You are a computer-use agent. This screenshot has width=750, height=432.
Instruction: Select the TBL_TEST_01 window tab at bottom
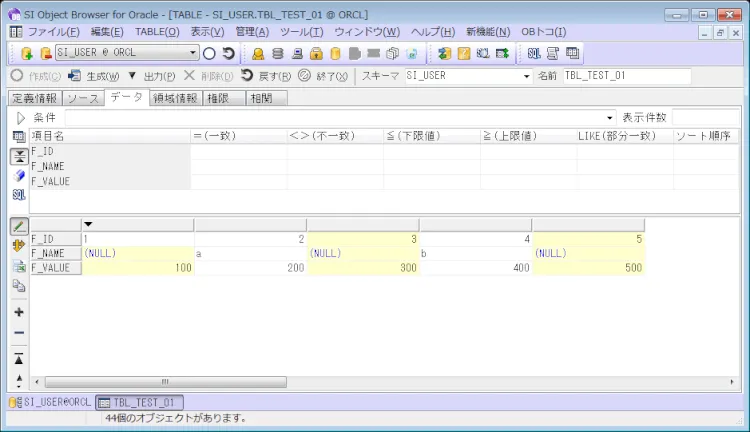[140, 402]
